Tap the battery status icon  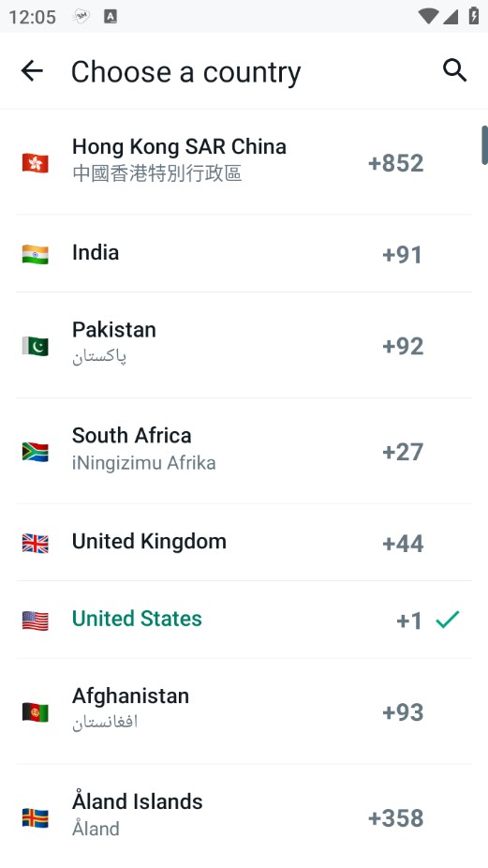[474, 16]
